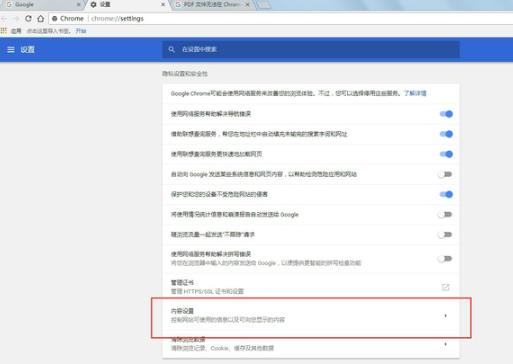The height and width of the screenshot is (364, 513).
Task: Click the 设置 title in blue header
Action: coord(27,50)
